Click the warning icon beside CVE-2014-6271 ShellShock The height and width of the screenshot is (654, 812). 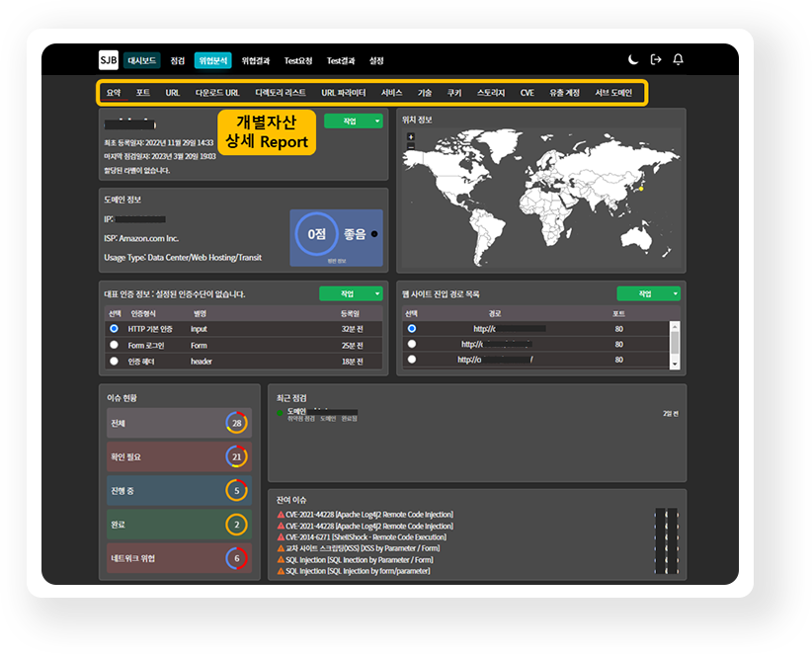coord(281,536)
